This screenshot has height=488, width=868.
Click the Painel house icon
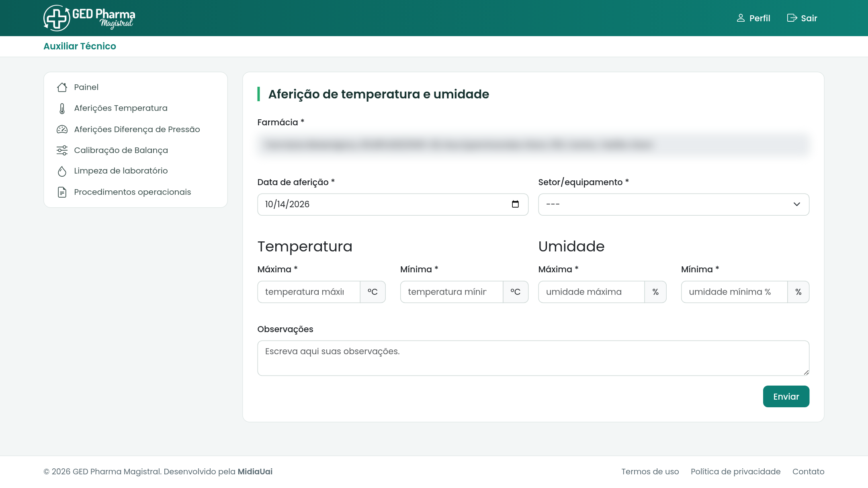[x=62, y=87]
